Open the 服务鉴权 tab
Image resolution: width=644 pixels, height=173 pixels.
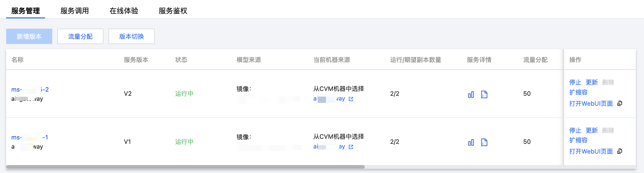173,11
